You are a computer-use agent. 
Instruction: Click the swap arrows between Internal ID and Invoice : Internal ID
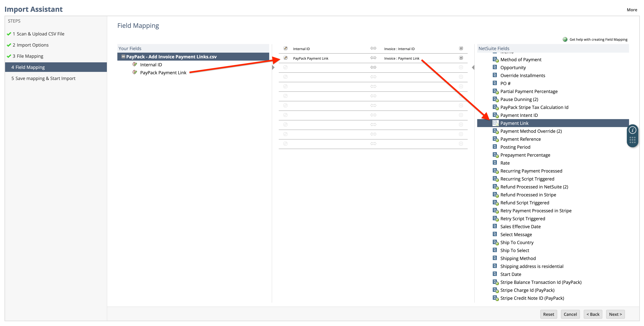(x=373, y=49)
